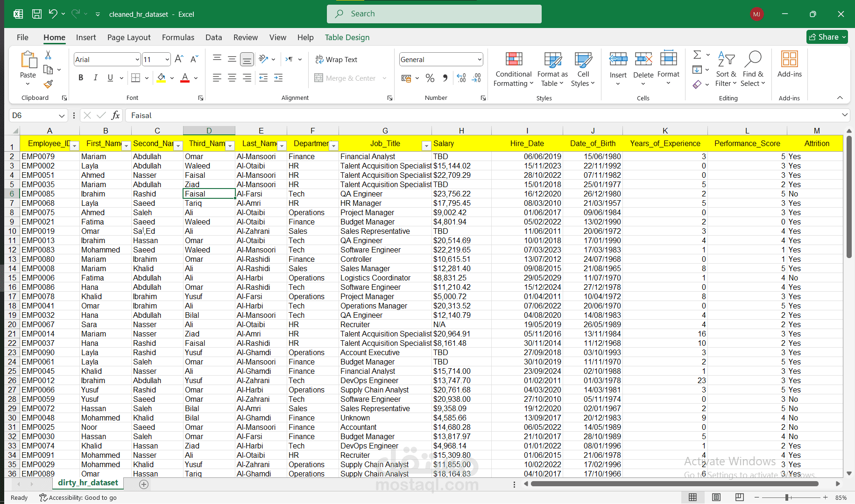Screen dimensions: 855x504
Task: Open filter dropdown for Last_Name column
Action: [282, 146]
